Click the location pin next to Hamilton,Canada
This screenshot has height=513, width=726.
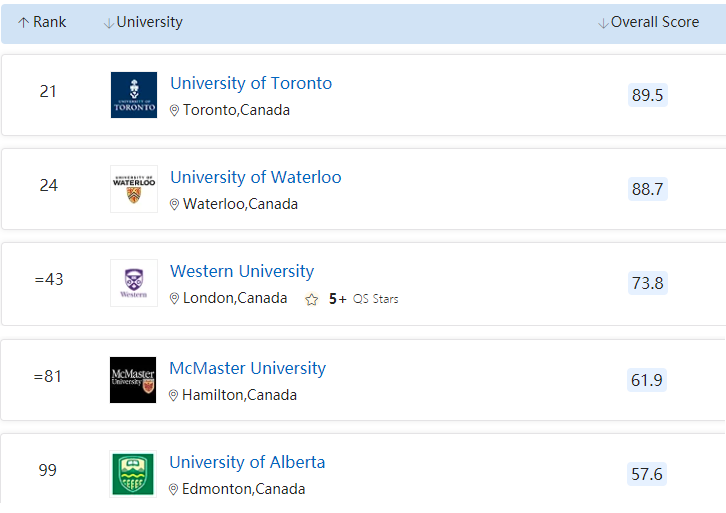173,396
